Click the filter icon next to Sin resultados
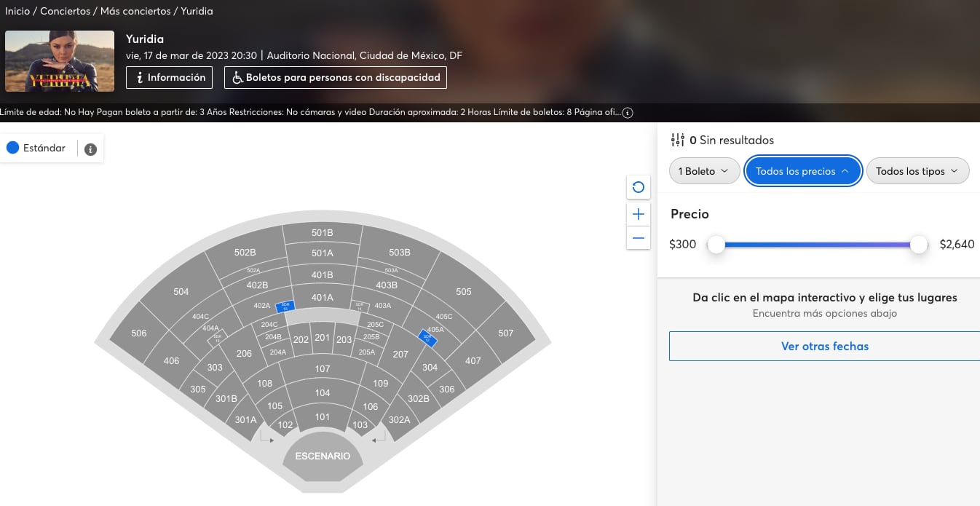 coord(678,139)
